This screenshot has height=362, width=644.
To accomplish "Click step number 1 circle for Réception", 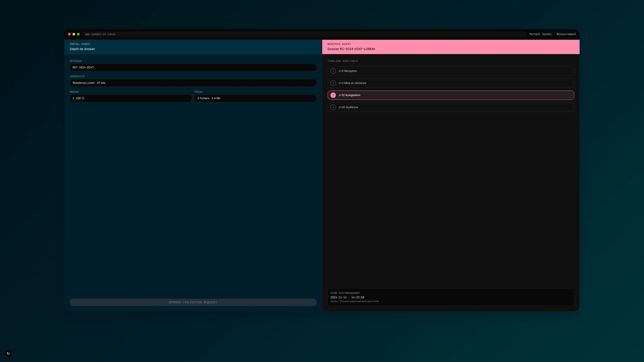I will pos(333,71).
